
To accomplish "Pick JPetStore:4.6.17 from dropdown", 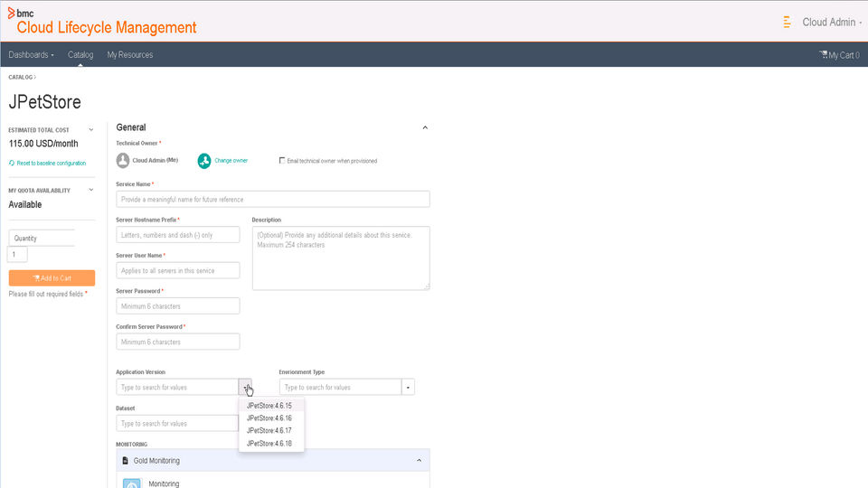I will click(x=271, y=430).
